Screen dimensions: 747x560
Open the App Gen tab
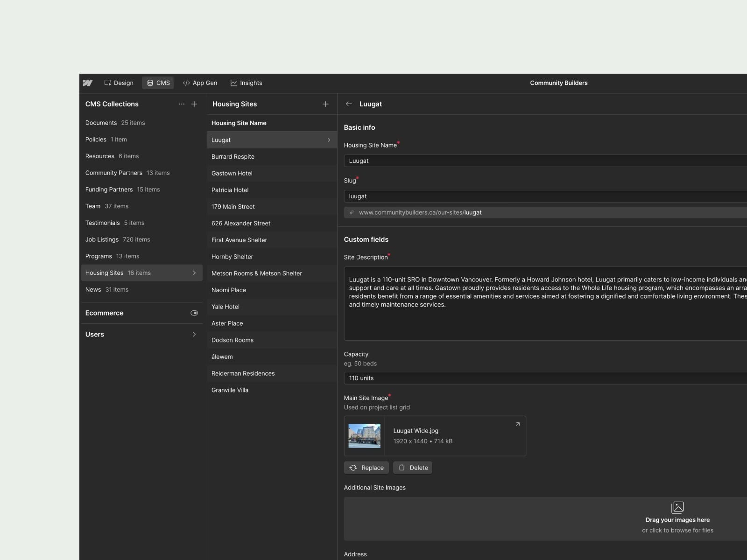[200, 83]
